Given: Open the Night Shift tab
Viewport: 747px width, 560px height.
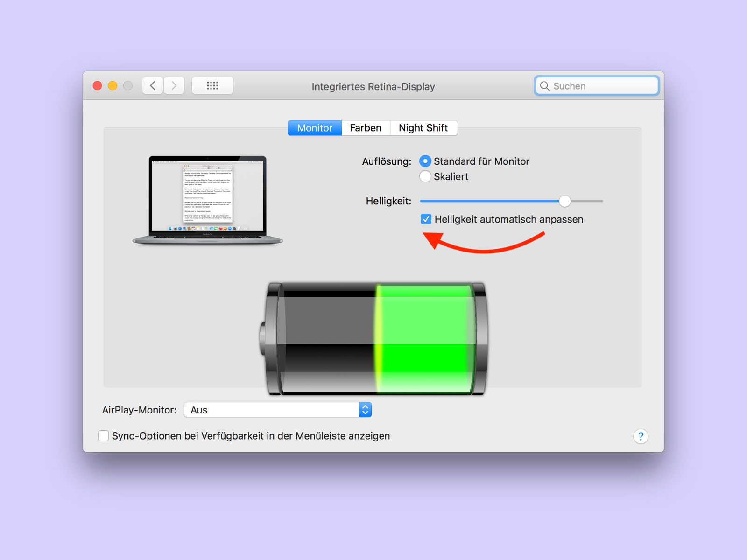Looking at the screenshot, I should [423, 128].
